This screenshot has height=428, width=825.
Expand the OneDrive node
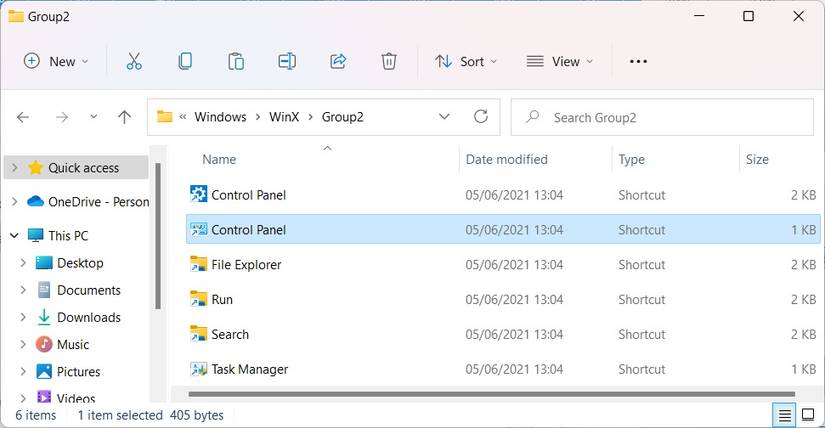coord(15,202)
